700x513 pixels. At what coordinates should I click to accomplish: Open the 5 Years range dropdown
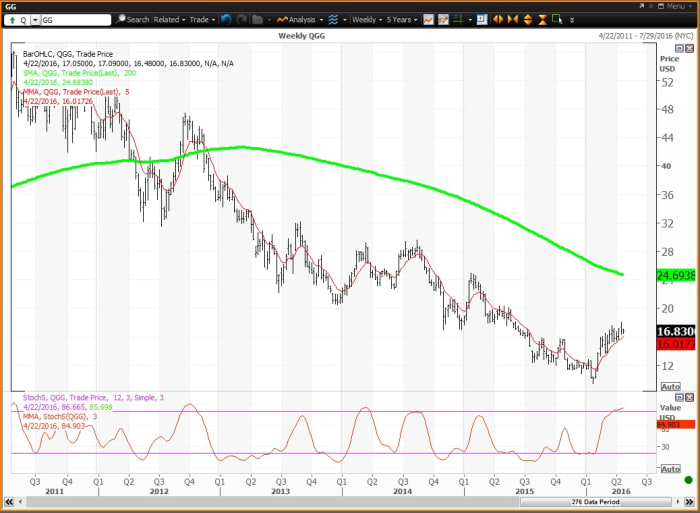pyautogui.click(x=400, y=19)
